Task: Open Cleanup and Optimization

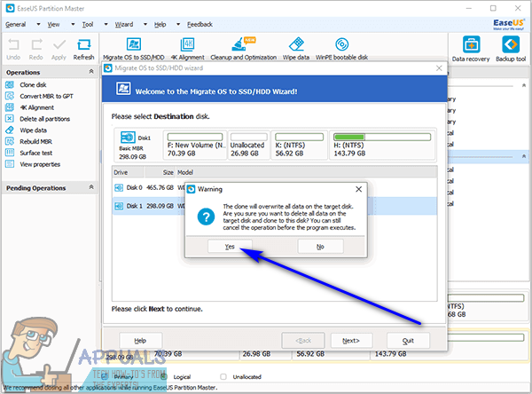Action: pos(243,49)
